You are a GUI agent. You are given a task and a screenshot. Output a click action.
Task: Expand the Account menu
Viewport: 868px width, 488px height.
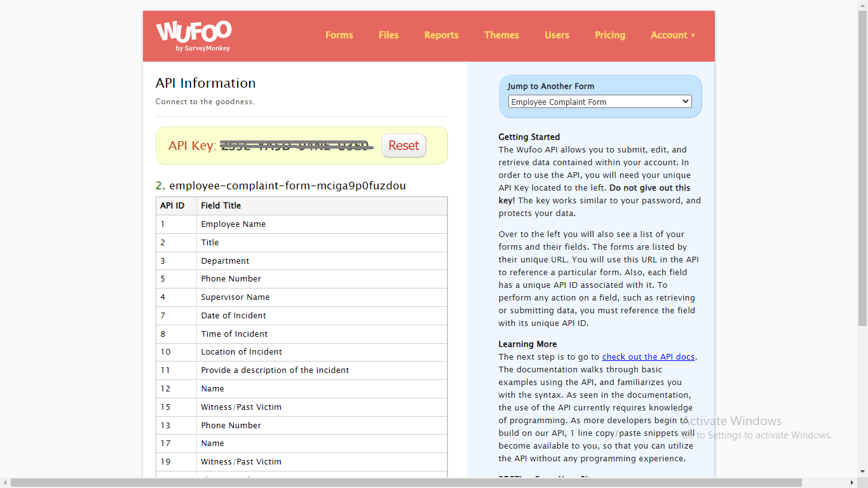(x=673, y=35)
